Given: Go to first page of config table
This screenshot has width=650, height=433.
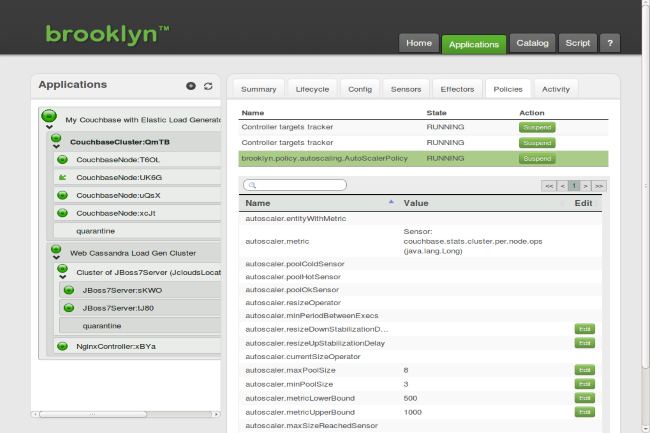Looking at the screenshot, I should pyautogui.click(x=549, y=186).
